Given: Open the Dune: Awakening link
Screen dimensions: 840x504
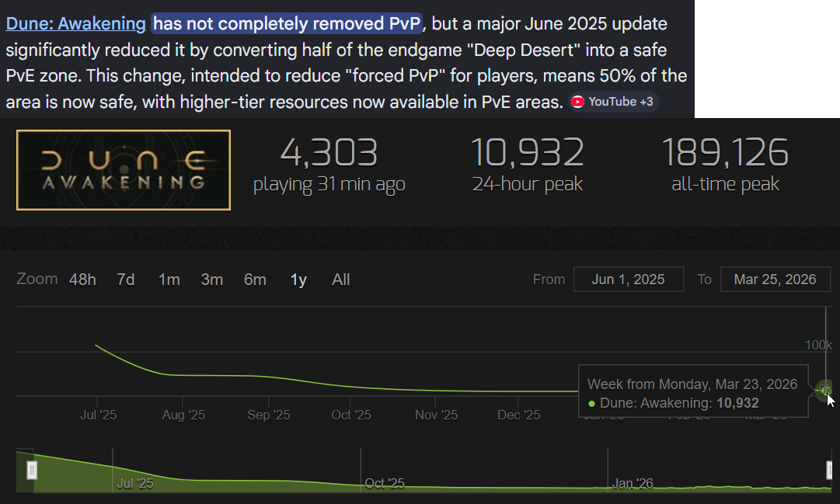Looking at the screenshot, I should click(75, 23).
